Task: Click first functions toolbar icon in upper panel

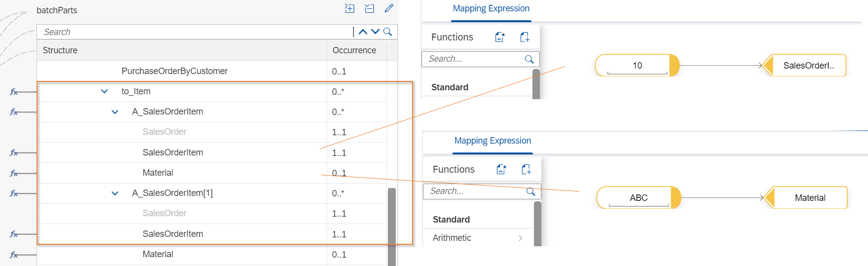Action: click(500, 37)
